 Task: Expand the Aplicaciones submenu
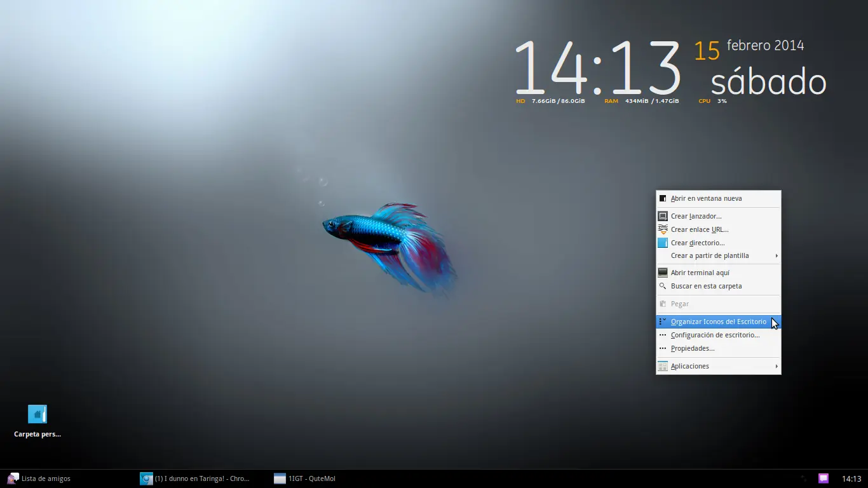(x=718, y=366)
